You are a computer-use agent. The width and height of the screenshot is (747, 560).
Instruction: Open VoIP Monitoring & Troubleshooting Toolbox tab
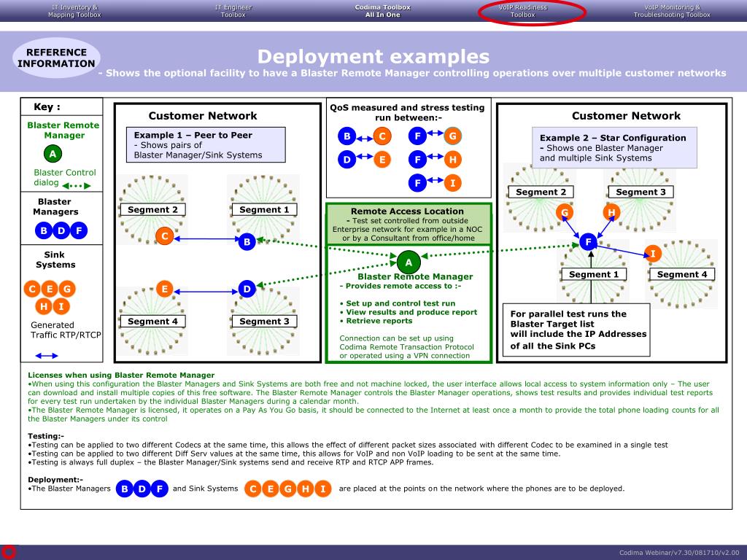pos(672,11)
